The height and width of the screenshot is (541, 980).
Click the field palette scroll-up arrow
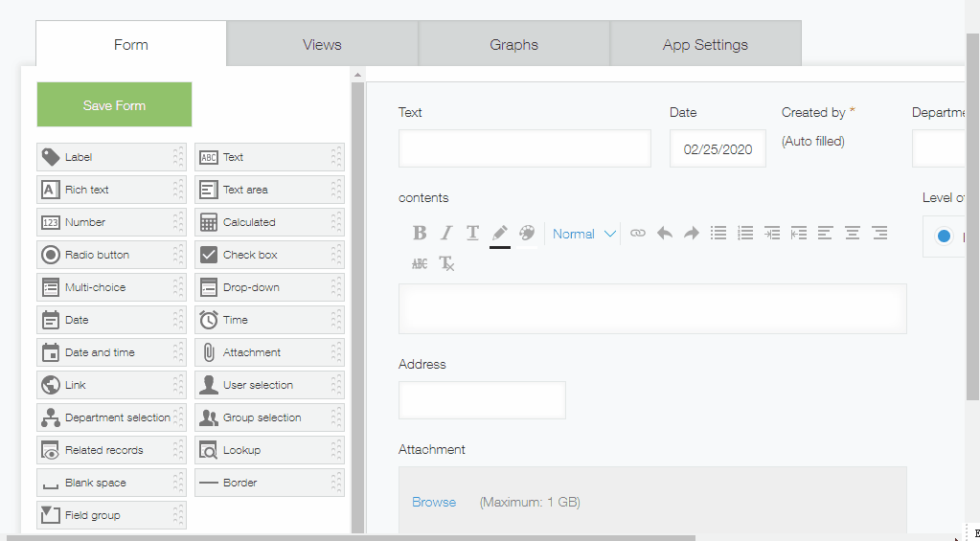357,75
